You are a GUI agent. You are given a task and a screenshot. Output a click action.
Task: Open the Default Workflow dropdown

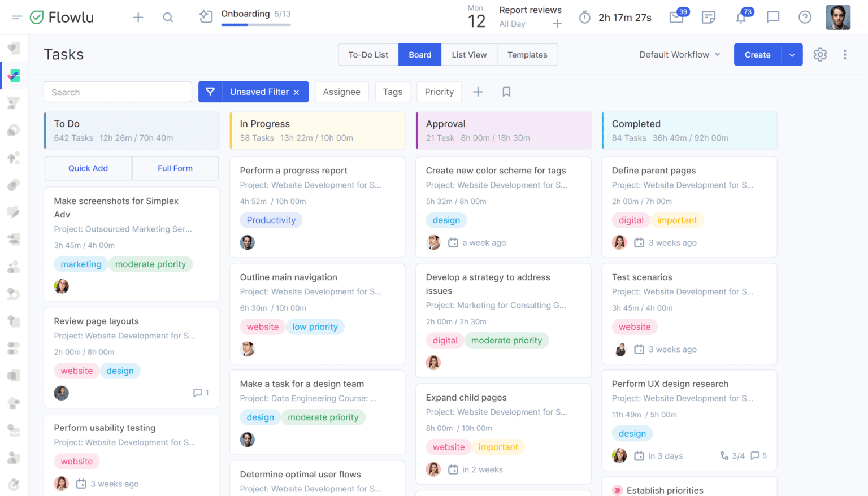coord(679,54)
